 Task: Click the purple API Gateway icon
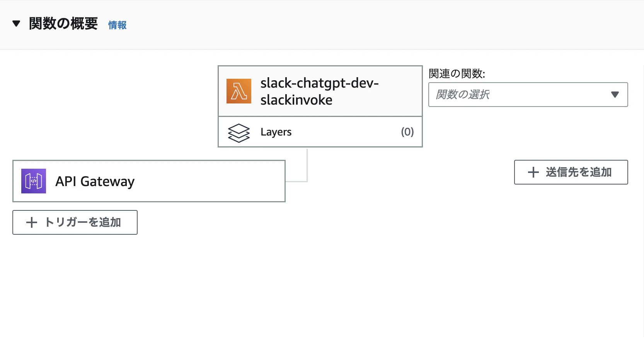(x=34, y=181)
